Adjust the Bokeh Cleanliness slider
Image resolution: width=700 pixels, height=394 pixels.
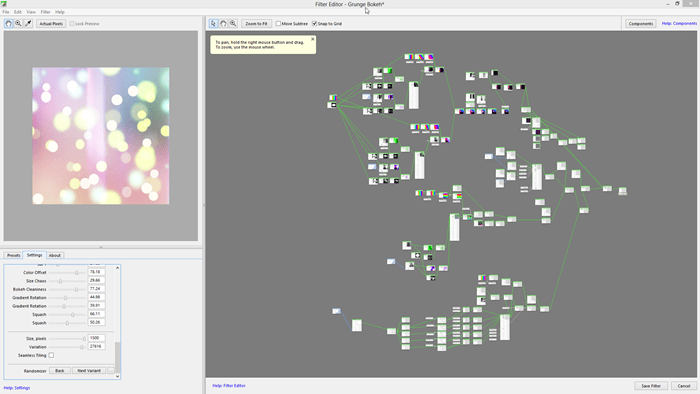(x=76, y=290)
